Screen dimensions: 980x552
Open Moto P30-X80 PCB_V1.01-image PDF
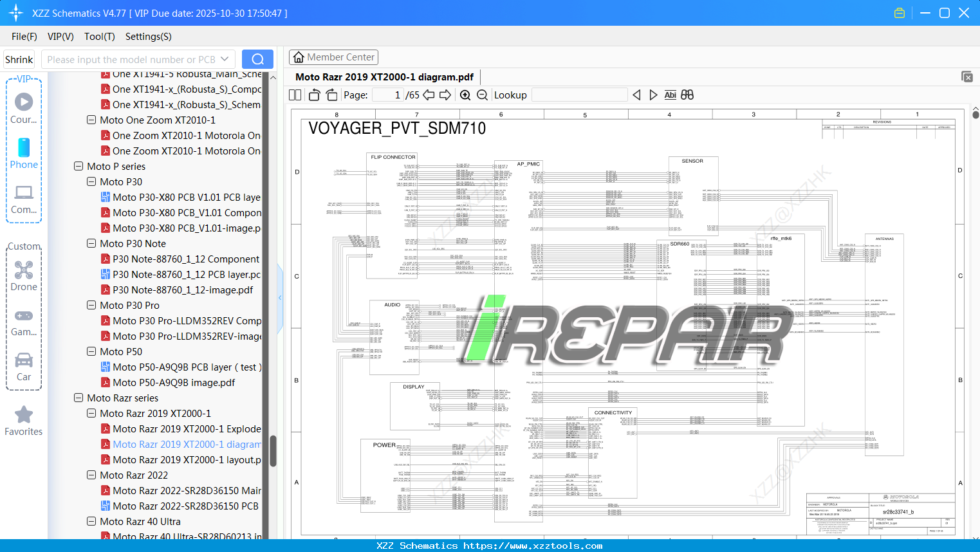pyautogui.click(x=181, y=228)
